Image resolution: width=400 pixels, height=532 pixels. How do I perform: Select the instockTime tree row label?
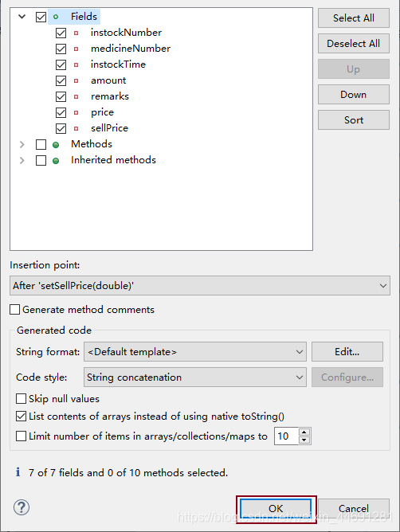pyautogui.click(x=118, y=65)
